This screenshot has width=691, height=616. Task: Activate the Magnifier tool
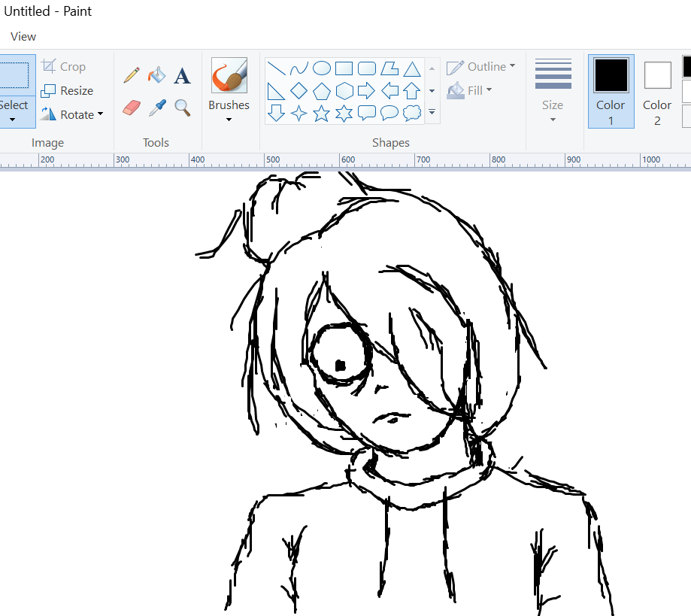pos(182,108)
